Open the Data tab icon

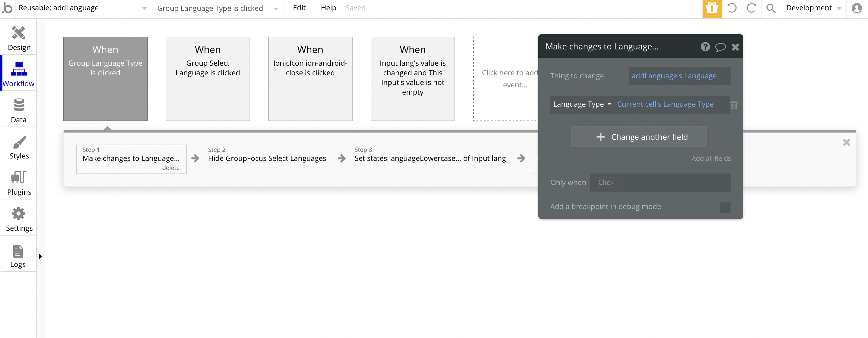[x=18, y=111]
